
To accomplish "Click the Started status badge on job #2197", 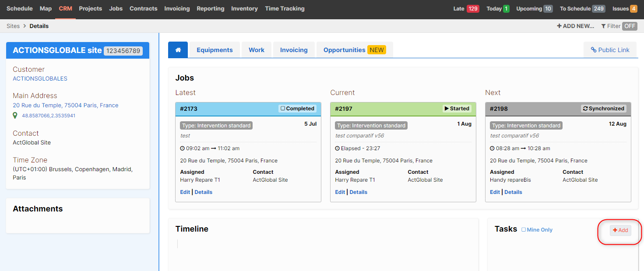I will tap(457, 109).
